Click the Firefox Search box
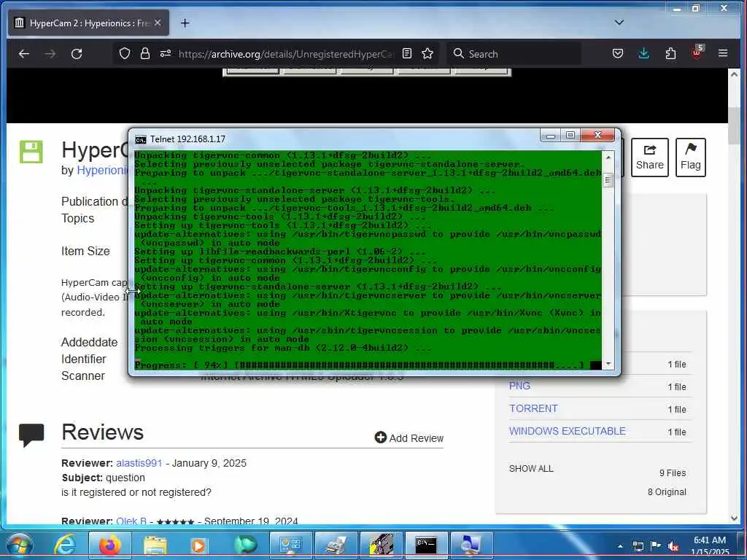747x560 pixels. click(x=514, y=53)
